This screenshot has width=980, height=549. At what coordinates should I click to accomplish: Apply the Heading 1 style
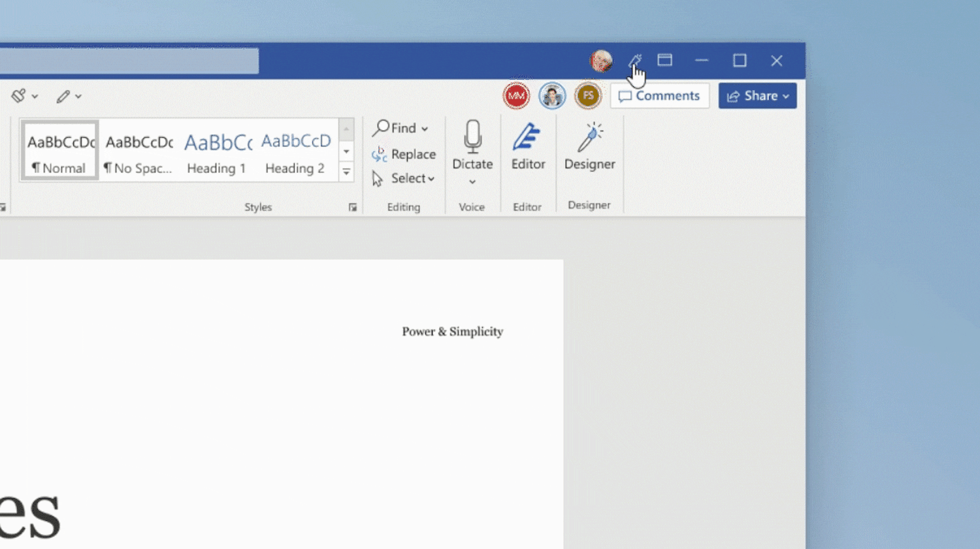[x=216, y=150]
